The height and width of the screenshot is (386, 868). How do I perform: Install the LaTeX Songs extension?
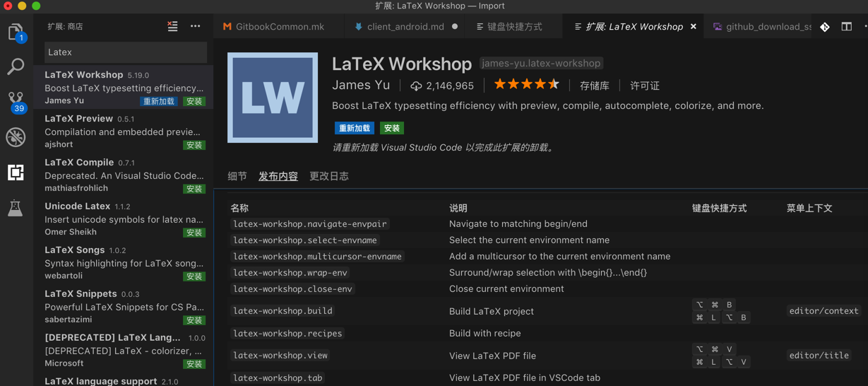point(194,276)
